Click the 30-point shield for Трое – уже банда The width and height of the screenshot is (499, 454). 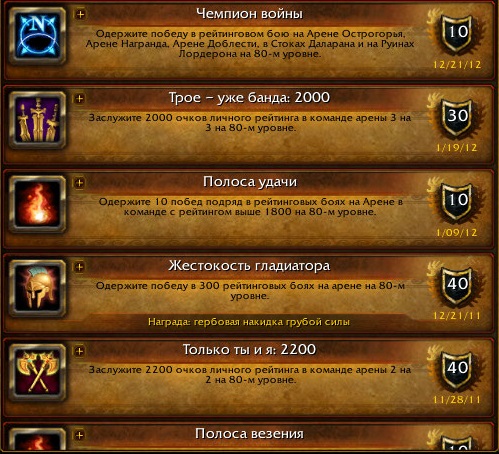pos(457,117)
